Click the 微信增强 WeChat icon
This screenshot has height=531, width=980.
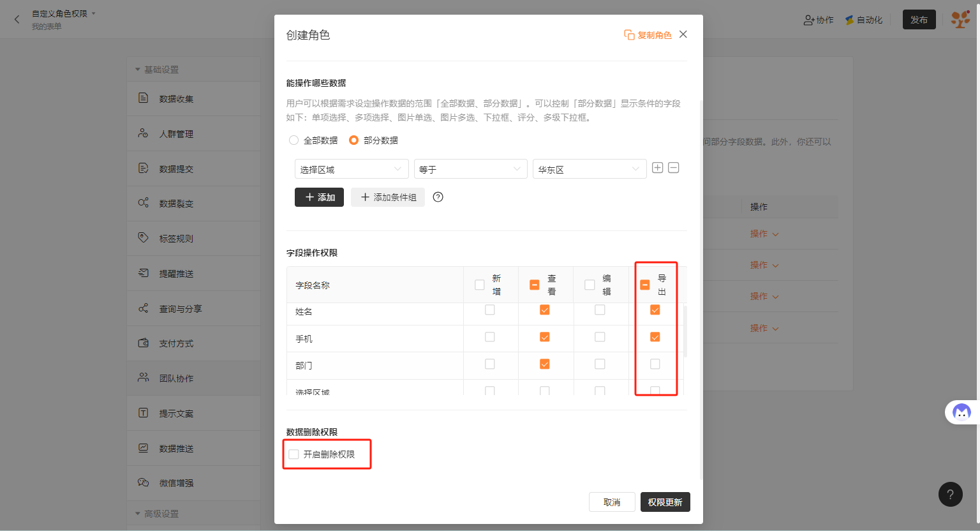[144, 482]
